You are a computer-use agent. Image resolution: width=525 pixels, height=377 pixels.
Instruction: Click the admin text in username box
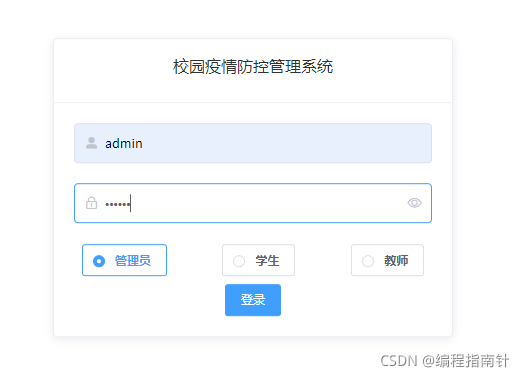[124, 144]
